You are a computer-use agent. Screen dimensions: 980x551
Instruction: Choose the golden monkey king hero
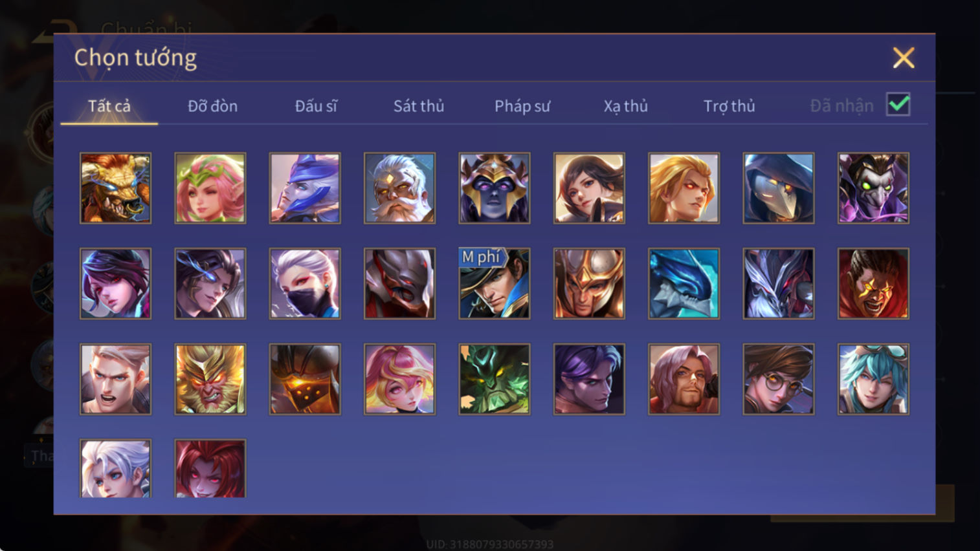tap(210, 379)
